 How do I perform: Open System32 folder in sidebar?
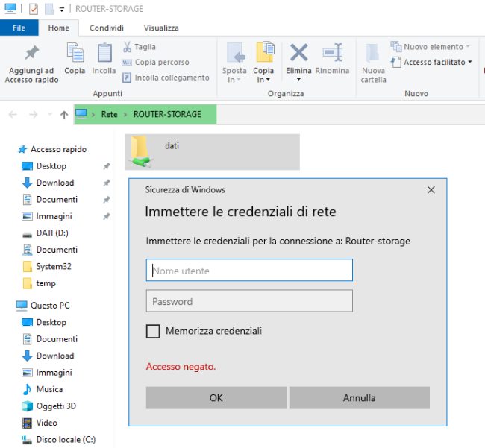click(x=53, y=266)
